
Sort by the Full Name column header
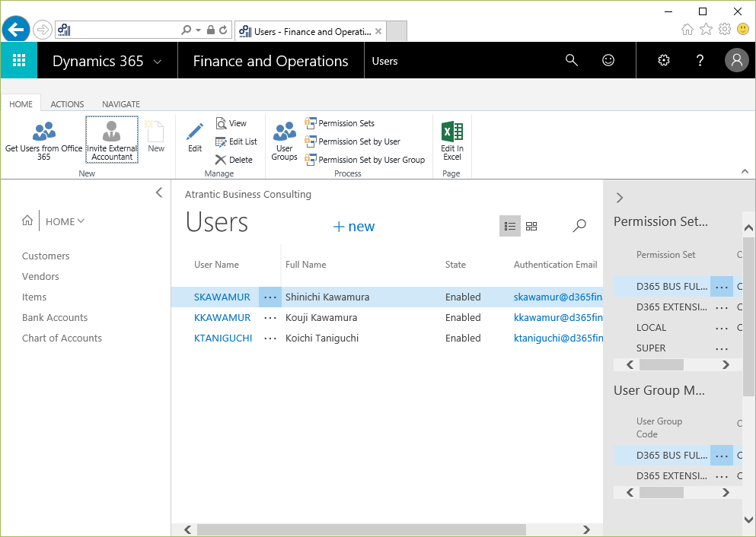[306, 265]
